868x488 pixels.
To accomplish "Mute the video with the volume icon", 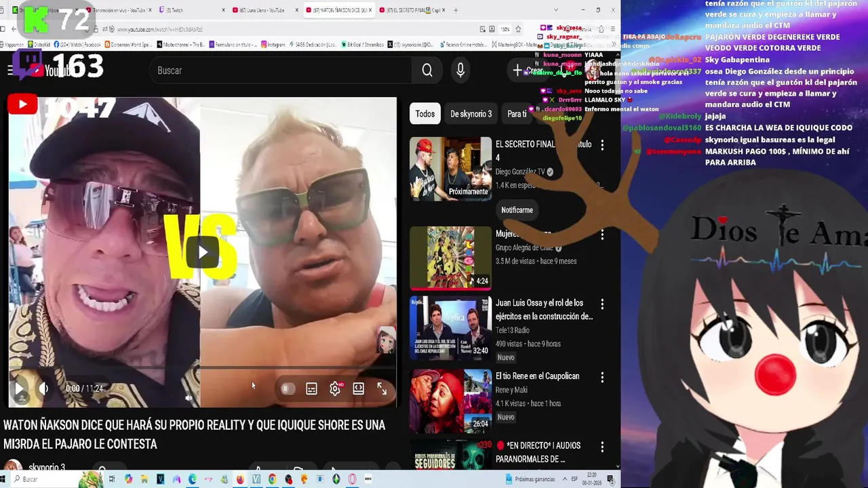I will click(43, 388).
